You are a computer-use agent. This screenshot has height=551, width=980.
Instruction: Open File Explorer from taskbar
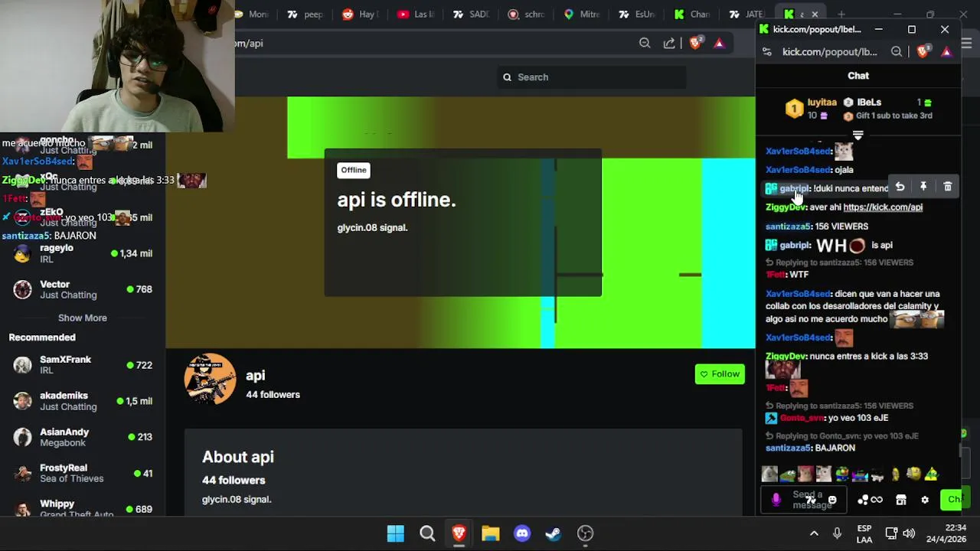tap(490, 533)
